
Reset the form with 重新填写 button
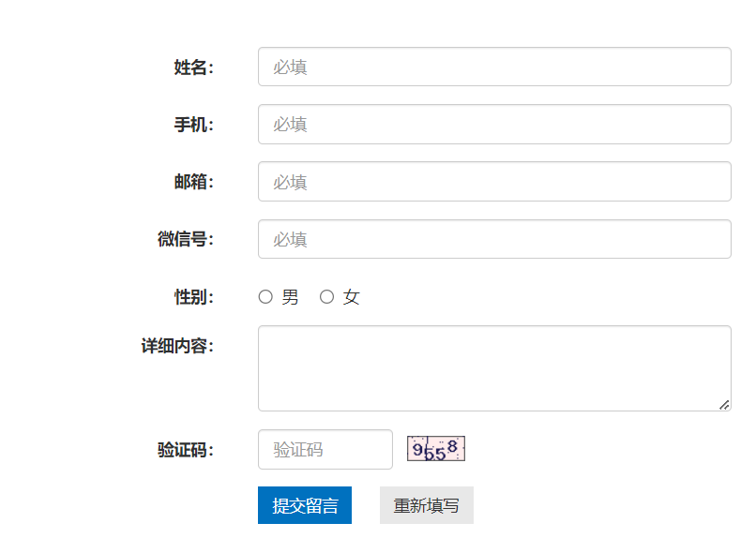(x=426, y=506)
